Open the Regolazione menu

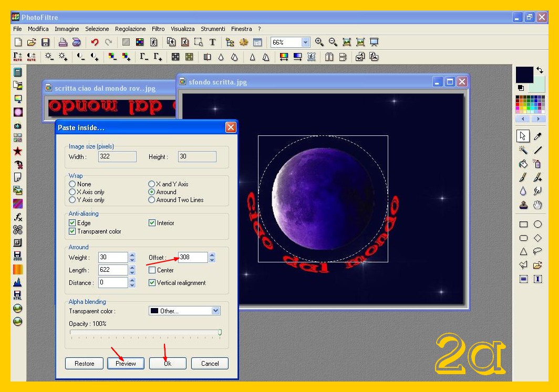point(130,29)
